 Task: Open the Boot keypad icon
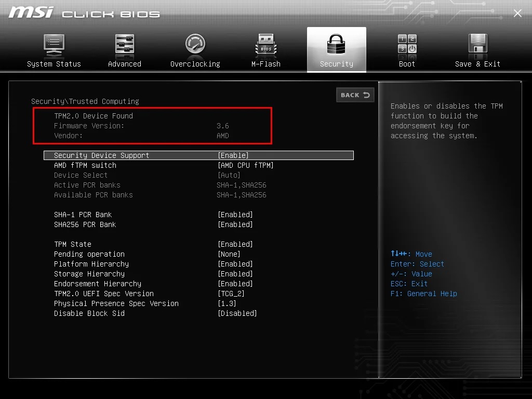407,44
